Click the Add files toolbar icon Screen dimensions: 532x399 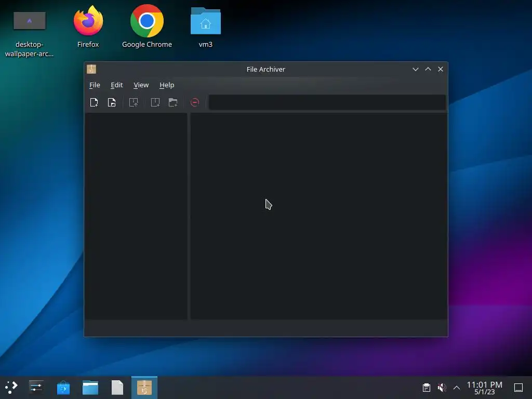coord(155,102)
